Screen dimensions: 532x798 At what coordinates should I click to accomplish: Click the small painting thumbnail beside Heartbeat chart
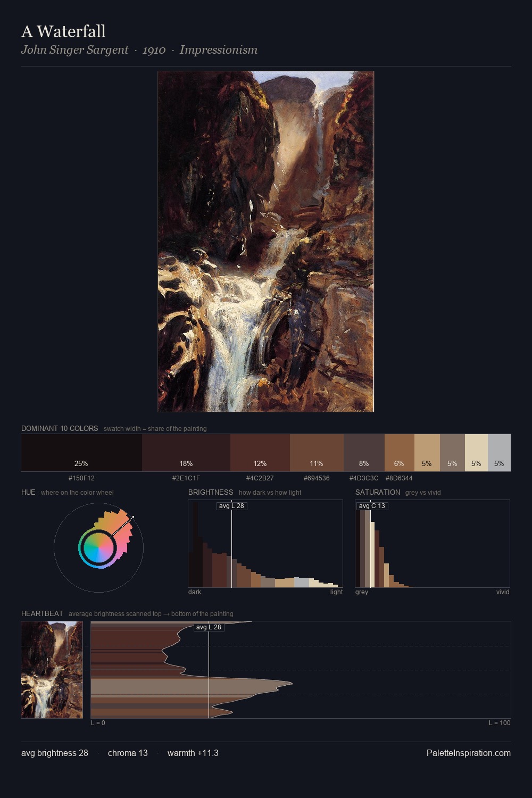(52, 670)
